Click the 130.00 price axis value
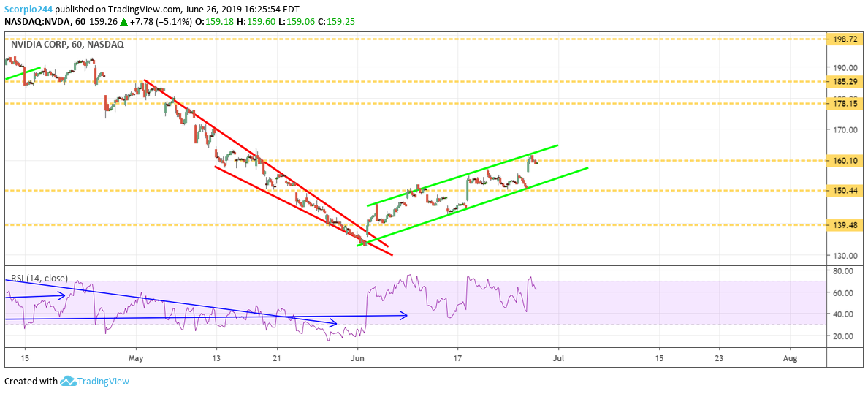Screen dimensions: 868x394 click(845, 255)
